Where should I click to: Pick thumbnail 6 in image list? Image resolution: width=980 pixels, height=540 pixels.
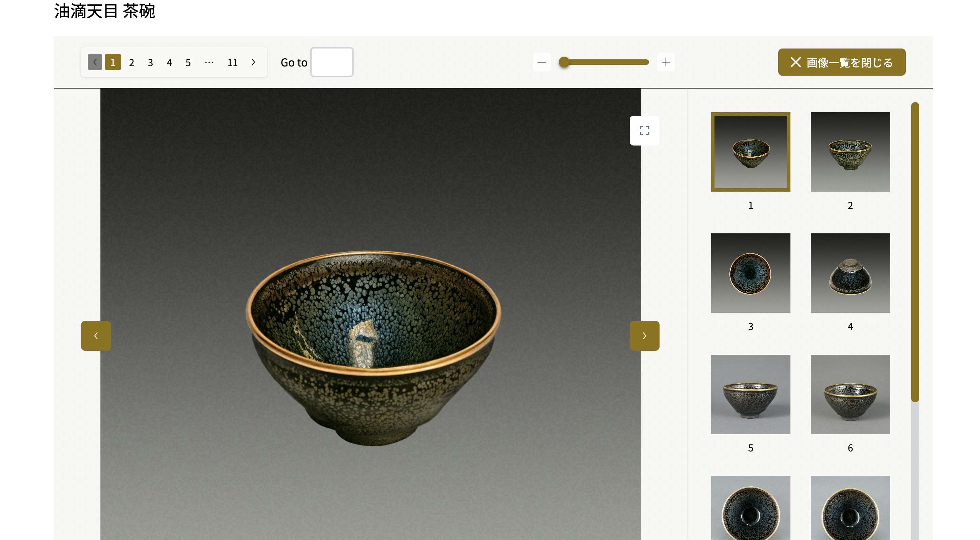click(x=850, y=394)
